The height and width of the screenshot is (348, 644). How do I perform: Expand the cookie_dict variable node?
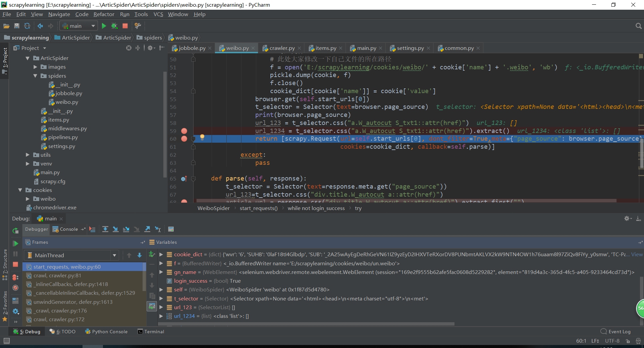pyautogui.click(x=161, y=255)
